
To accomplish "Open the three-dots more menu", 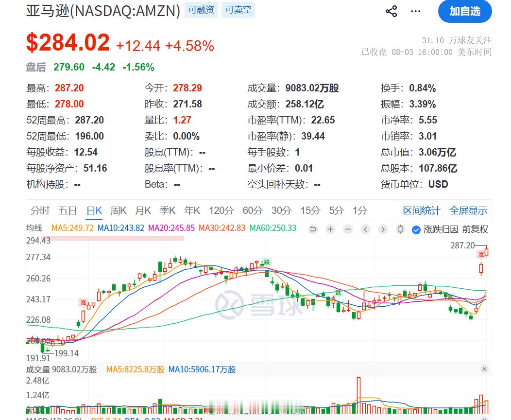I will [x=415, y=11].
